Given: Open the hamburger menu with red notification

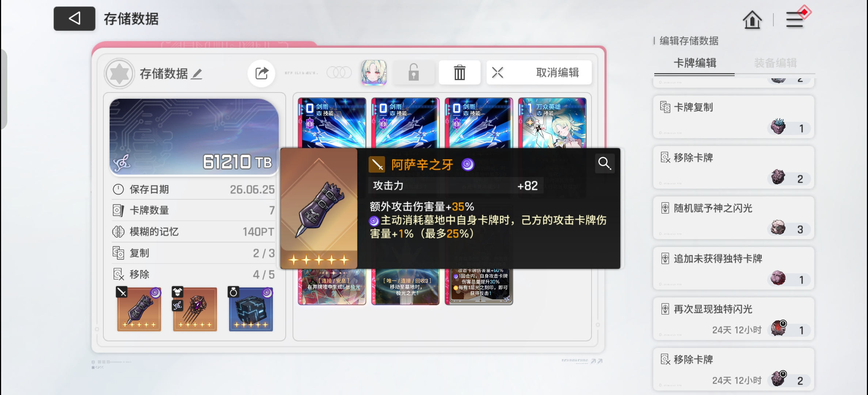Looking at the screenshot, I should [x=796, y=18].
